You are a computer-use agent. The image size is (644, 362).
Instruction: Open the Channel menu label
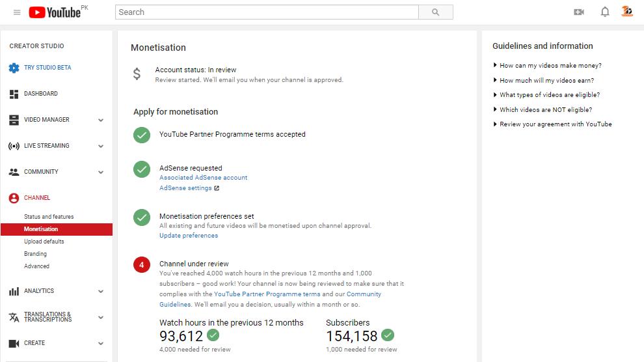coord(37,198)
